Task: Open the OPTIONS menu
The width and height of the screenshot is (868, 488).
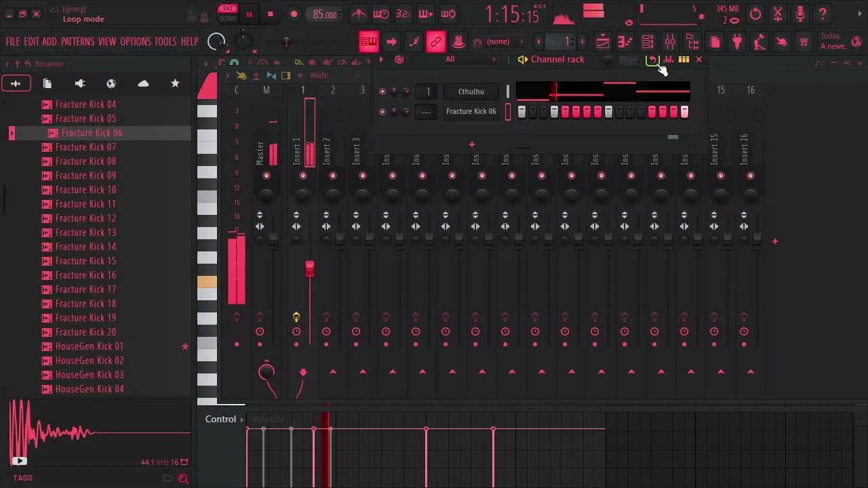Action: tap(136, 41)
